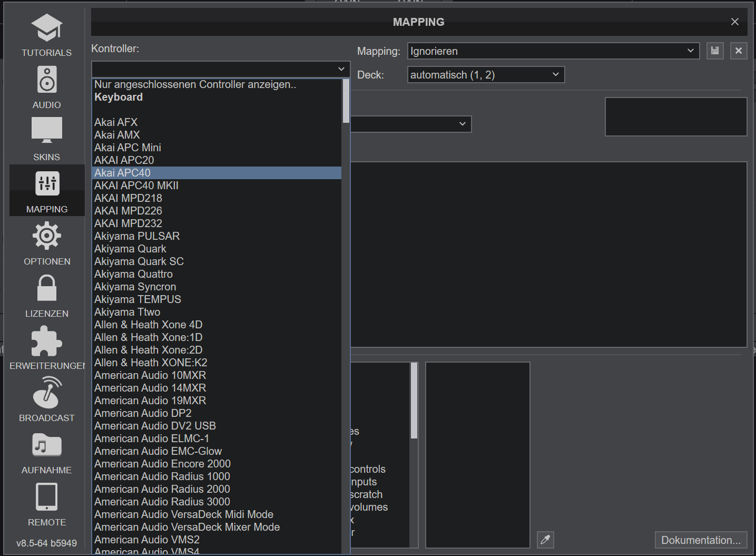The height and width of the screenshot is (556, 756).
Task: Select Akiyama Ttwo entry
Action: [217, 312]
